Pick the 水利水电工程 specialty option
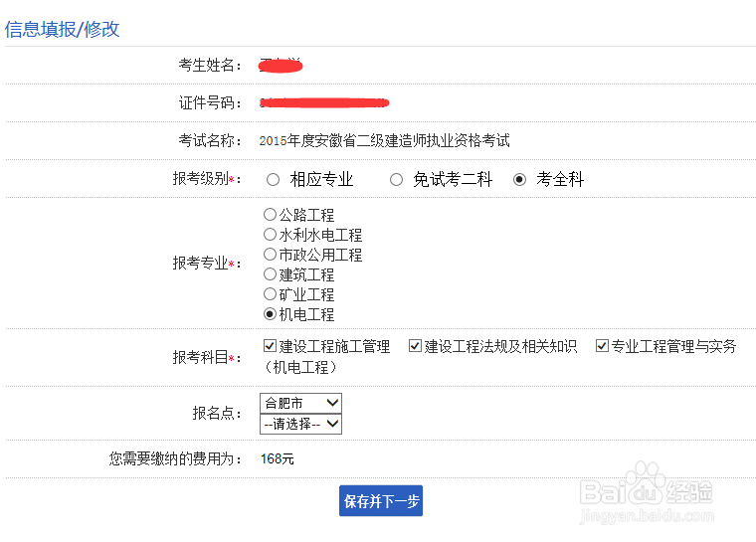 pos(270,235)
